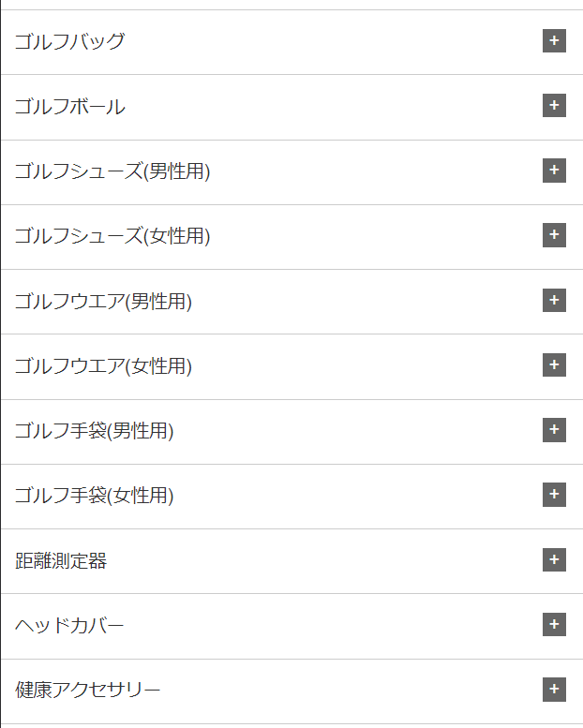Click the plus icon beside ゴルフボール
The image size is (583, 728).
tap(554, 105)
